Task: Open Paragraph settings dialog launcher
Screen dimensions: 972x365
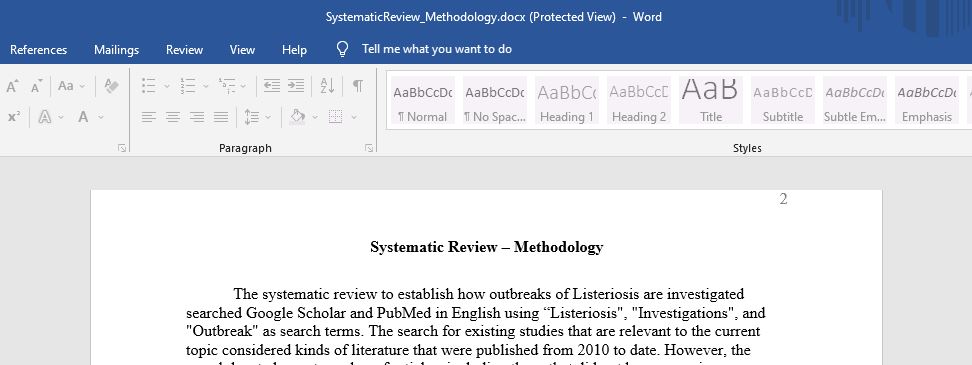Action: pos(369,148)
